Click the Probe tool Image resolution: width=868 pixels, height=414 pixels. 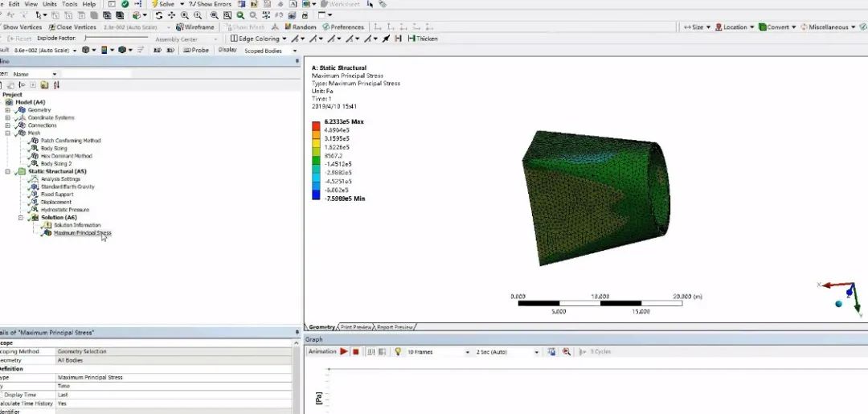(196, 50)
